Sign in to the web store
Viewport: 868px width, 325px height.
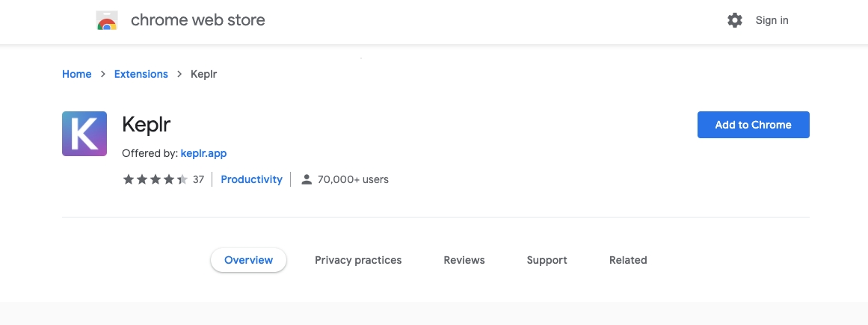point(772,20)
